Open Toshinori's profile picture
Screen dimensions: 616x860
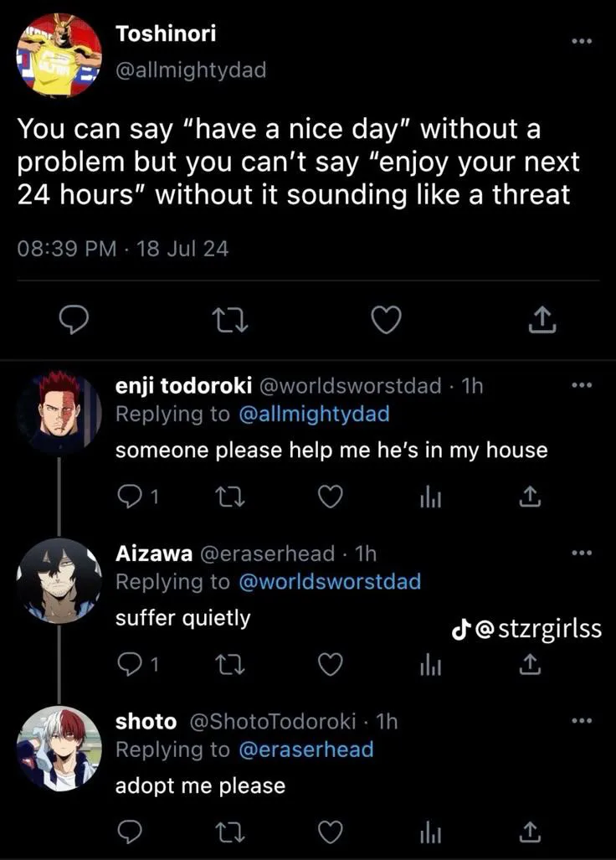point(59,54)
